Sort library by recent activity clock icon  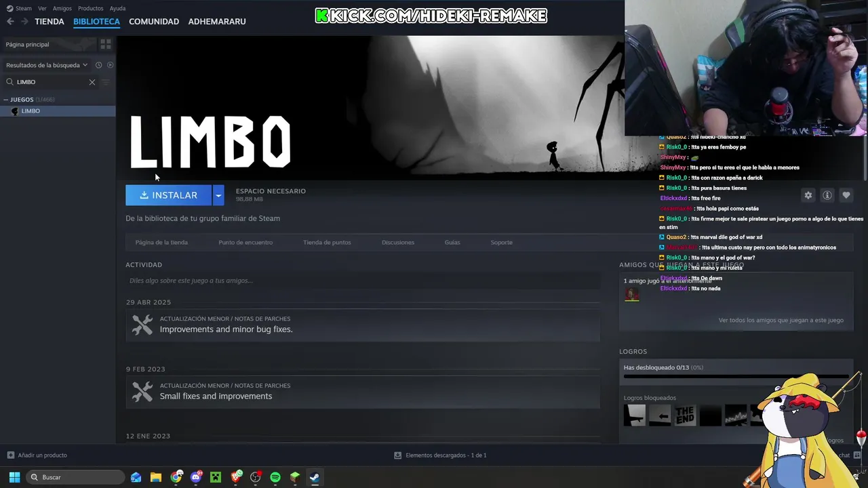click(x=98, y=65)
